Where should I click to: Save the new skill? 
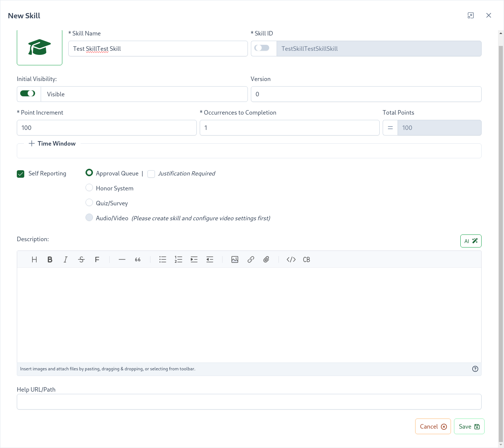[469, 426]
